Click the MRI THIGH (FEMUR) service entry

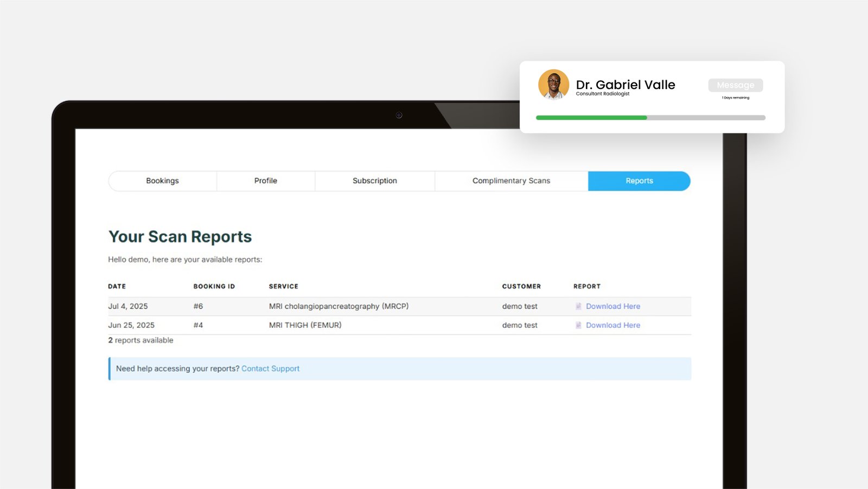(305, 326)
